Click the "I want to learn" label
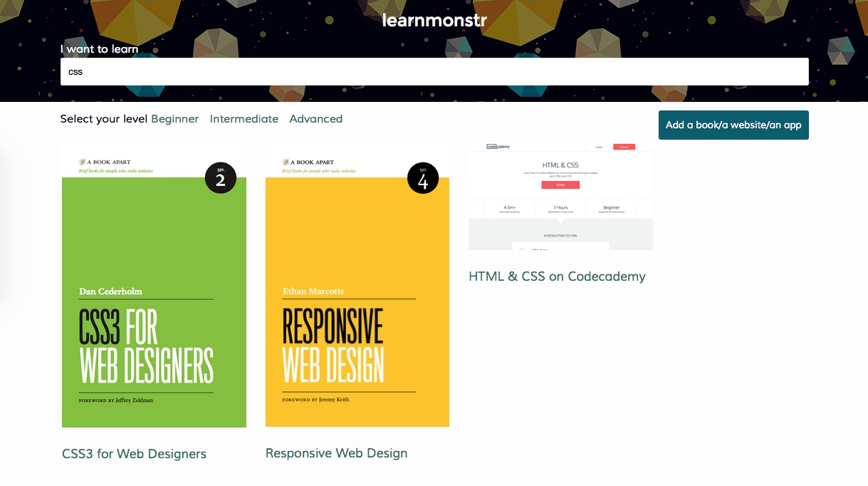The height and width of the screenshot is (486, 868). 99,49
